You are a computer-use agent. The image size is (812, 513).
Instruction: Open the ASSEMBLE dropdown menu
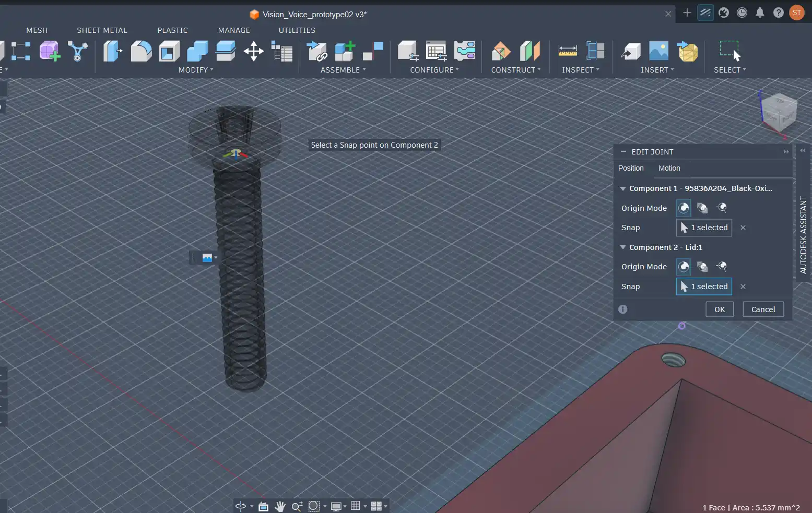click(343, 70)
